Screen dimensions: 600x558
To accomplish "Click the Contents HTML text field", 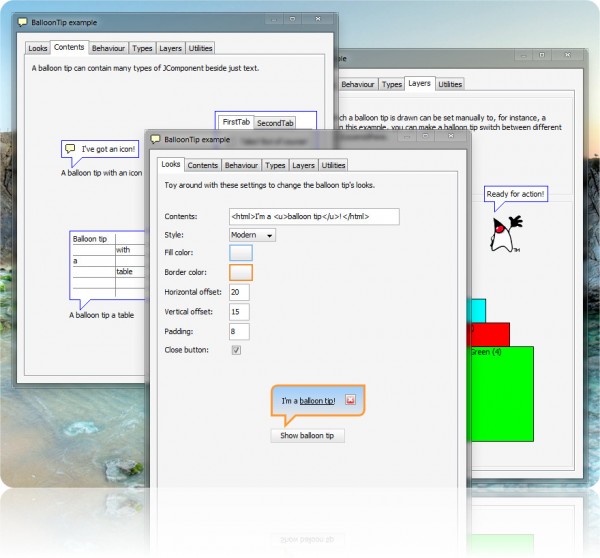I will tap(314, 217).
